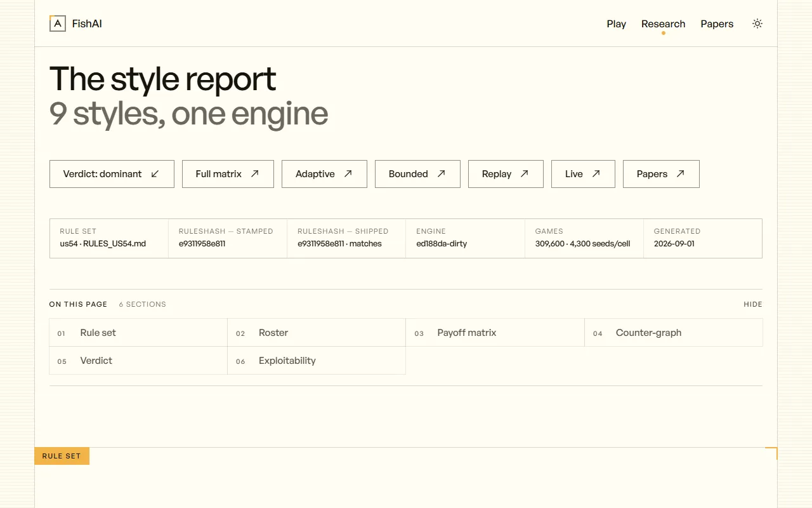Open the Live button
The image size is (812, 508).
pos(583,174)
